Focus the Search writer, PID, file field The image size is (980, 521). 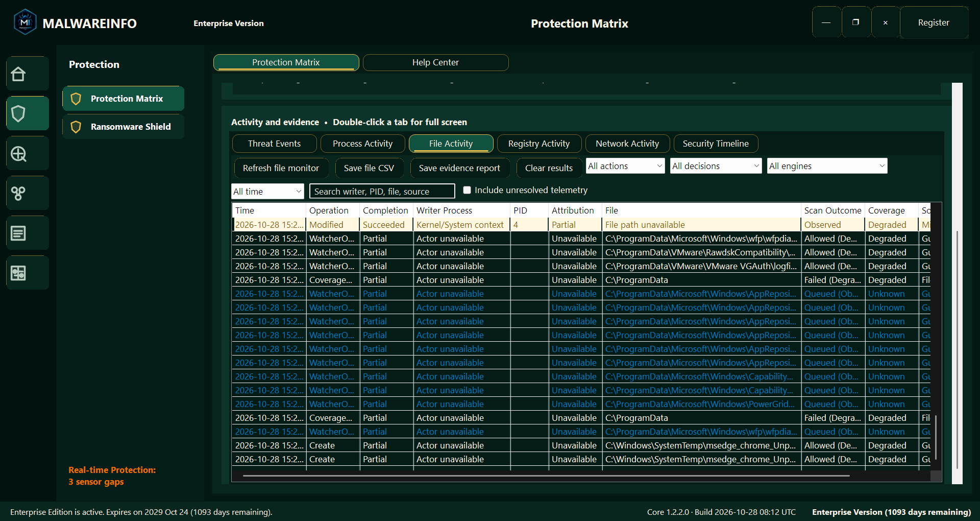382,192
